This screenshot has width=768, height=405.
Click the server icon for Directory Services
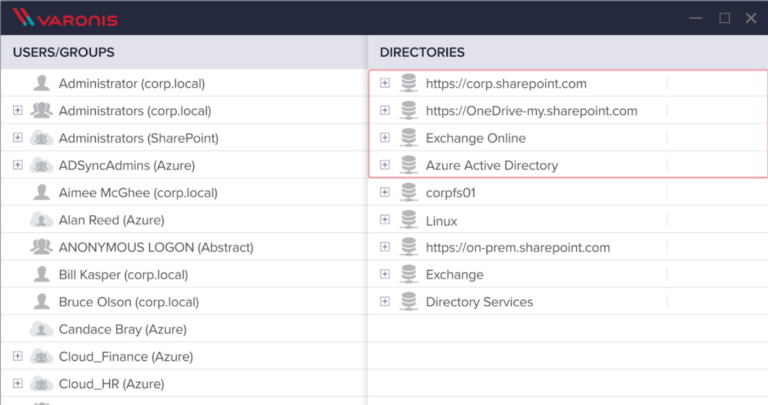point(408,302)
